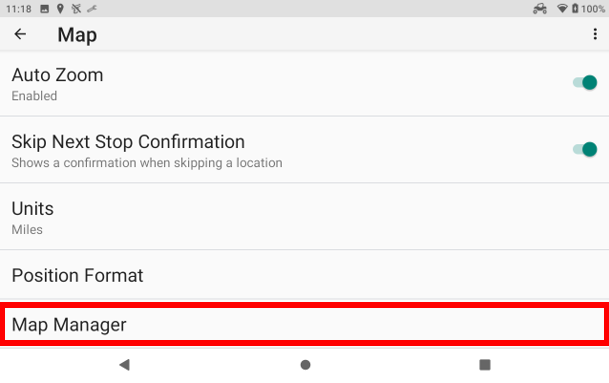The height and width of the screenshot is (383, 609).
Task: Open the Map Manager entry
Action: [x=304, y=324]
